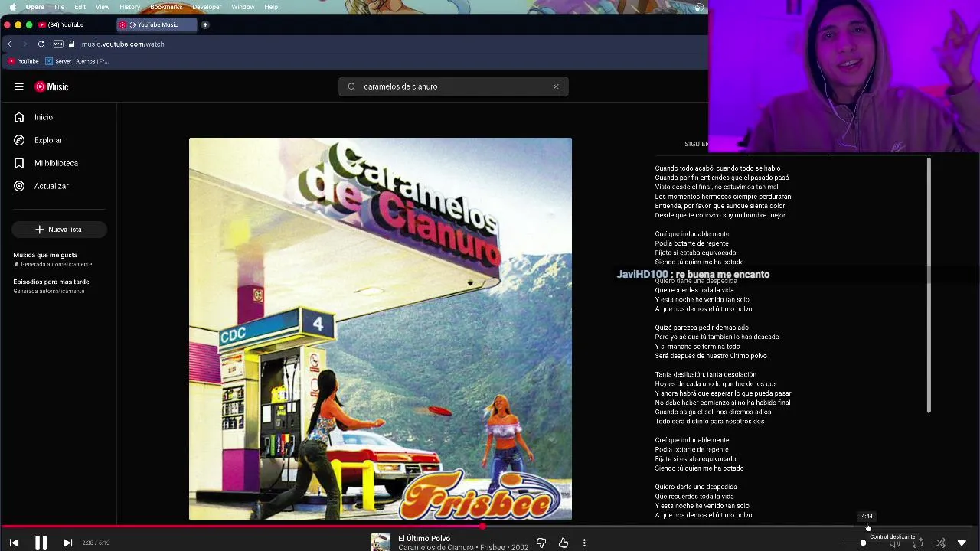Open the Bookmarks menu
The image size is (980, 551).
click(x=166, y=7)
